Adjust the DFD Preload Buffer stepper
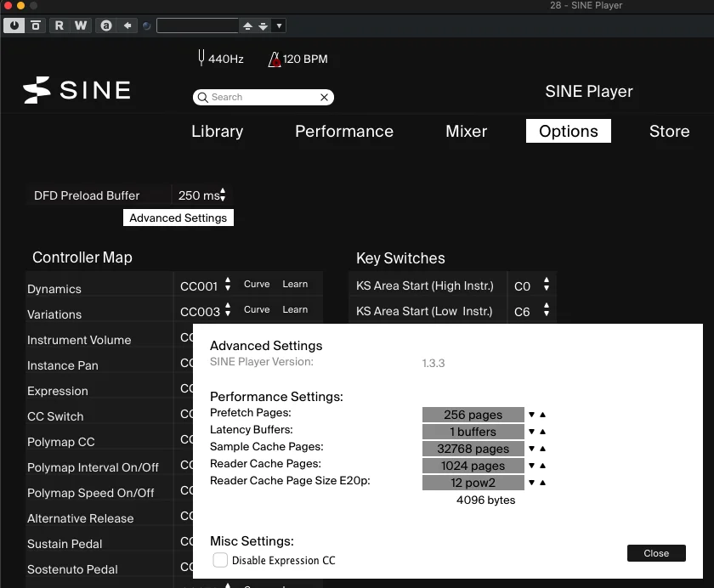714x588 pixels. pos(223,195)
